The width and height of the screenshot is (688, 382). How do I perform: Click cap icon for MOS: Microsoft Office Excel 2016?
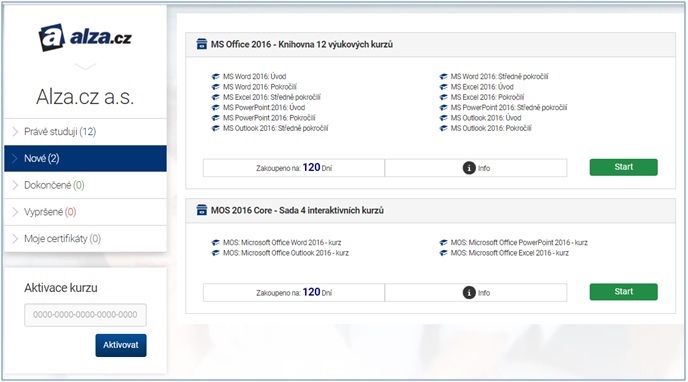pos(444,253)
